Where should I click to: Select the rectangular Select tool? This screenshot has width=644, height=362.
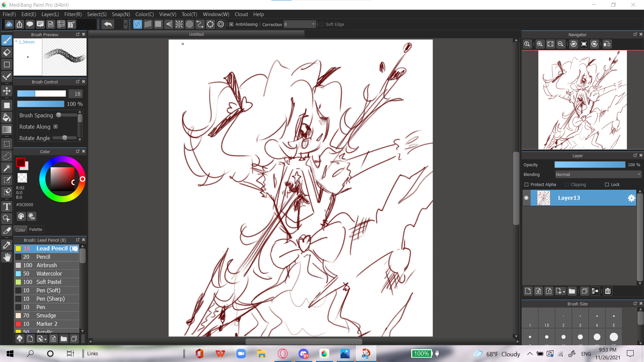pyautogui.click(x=7, y=144)
